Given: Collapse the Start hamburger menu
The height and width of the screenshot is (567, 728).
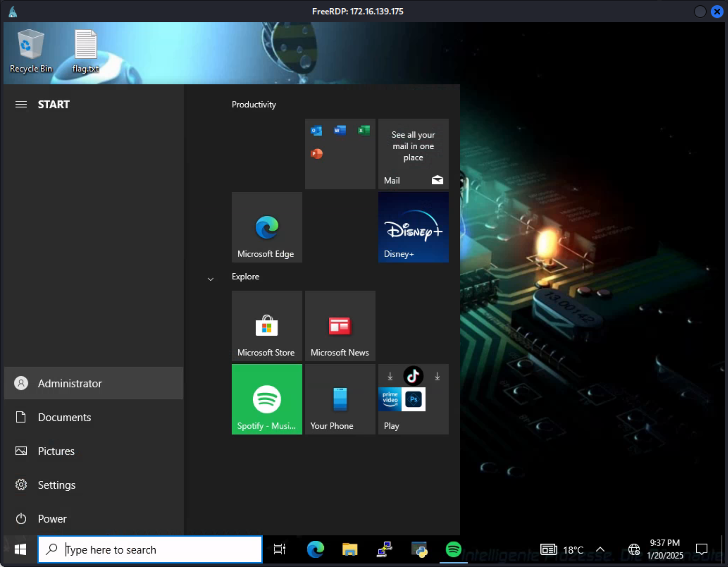Looking at the screenshot, I should click(x=21, y=105).
